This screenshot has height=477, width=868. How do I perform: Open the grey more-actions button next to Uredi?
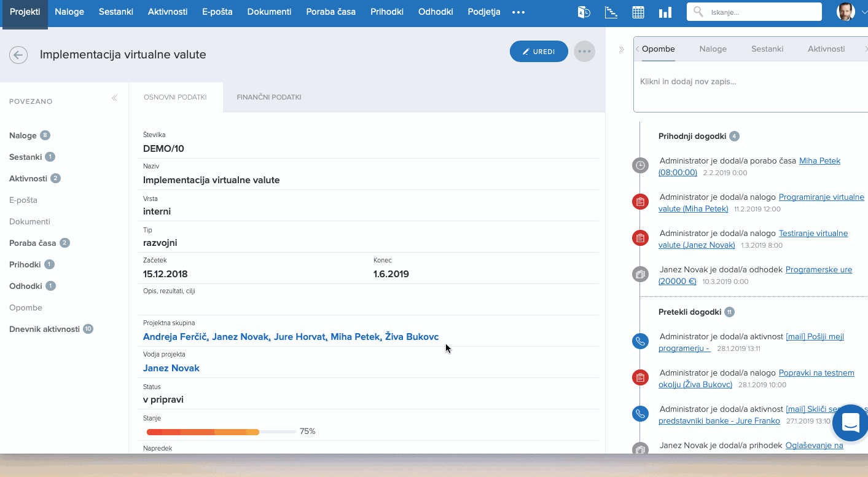(x=584, y=52)
